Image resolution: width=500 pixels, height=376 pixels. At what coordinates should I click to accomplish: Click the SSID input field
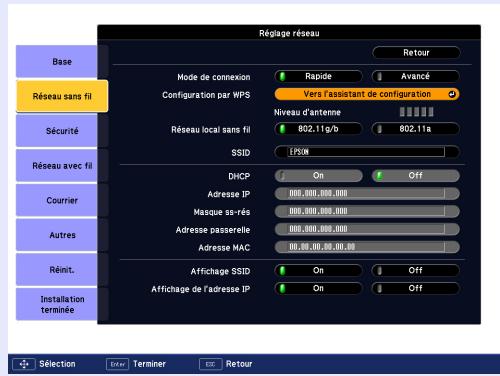tap(367, 152)
